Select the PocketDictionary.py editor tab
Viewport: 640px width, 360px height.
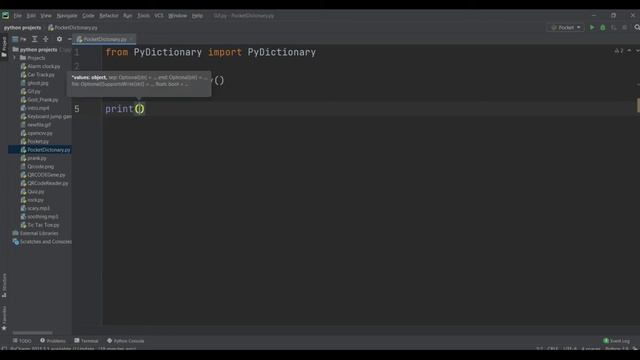(x=104, y=39)
